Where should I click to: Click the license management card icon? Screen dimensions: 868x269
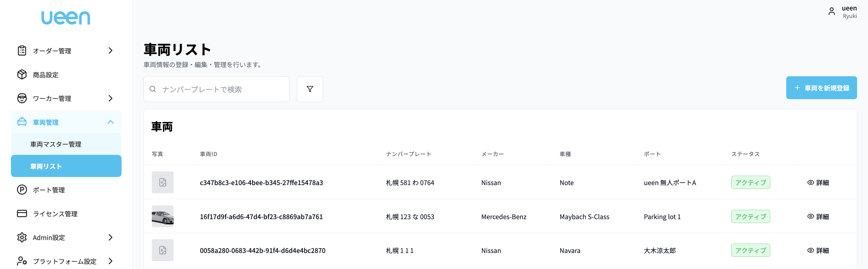(x=22, y=214)
